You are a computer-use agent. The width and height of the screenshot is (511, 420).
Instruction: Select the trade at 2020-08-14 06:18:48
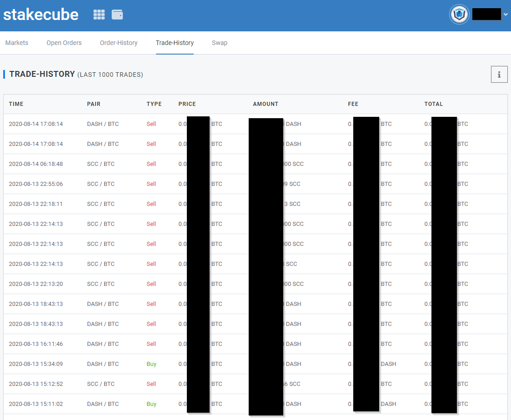(x=255, y=164)
